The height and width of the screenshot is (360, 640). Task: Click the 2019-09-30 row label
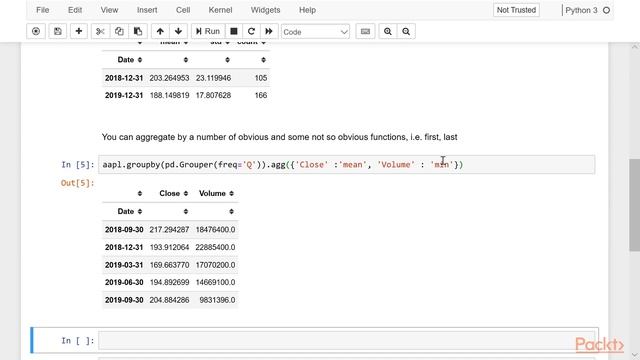[x=124, y=300]
